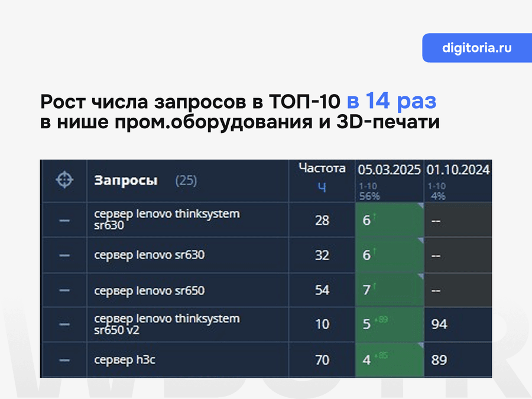532x399 pixels.
Task: Click green position cell 4 for сервер h3c
Action: (388, 359)
